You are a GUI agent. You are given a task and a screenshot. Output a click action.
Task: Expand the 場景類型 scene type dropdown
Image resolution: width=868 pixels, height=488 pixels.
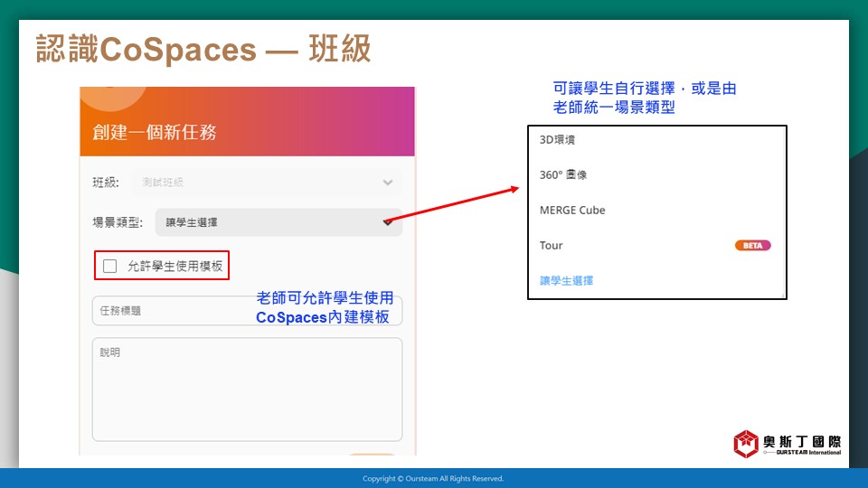(278, 222)
